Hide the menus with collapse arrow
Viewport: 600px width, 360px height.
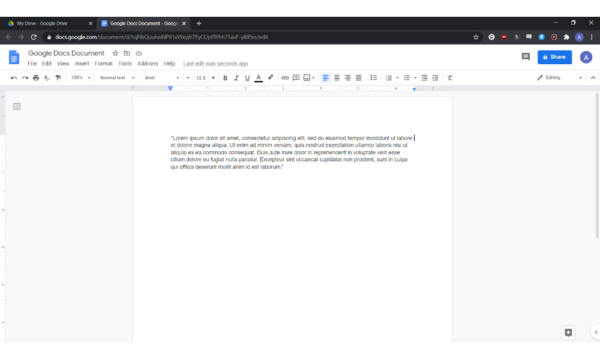[x=593, y=78]
